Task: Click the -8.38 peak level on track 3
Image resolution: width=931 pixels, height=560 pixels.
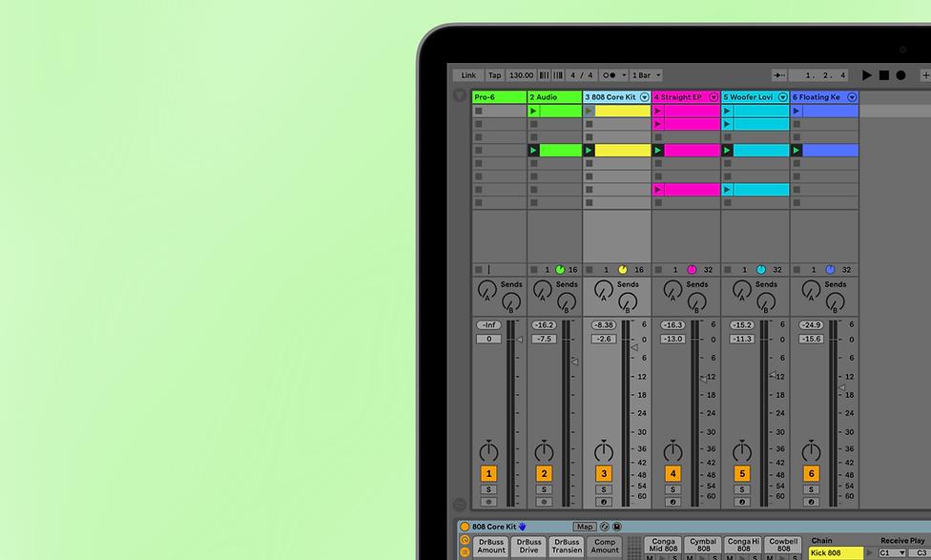Action: point(604,324)
